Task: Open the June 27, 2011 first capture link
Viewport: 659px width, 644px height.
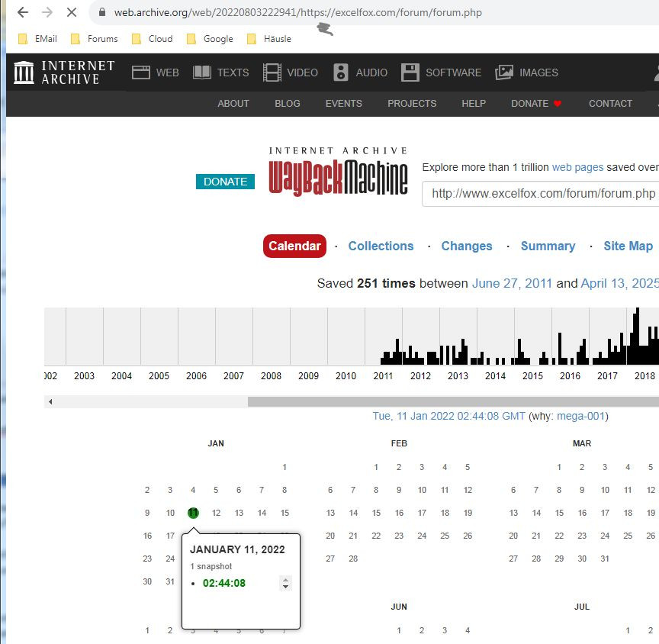Action: pyautogui.click(x=512, y=283)
